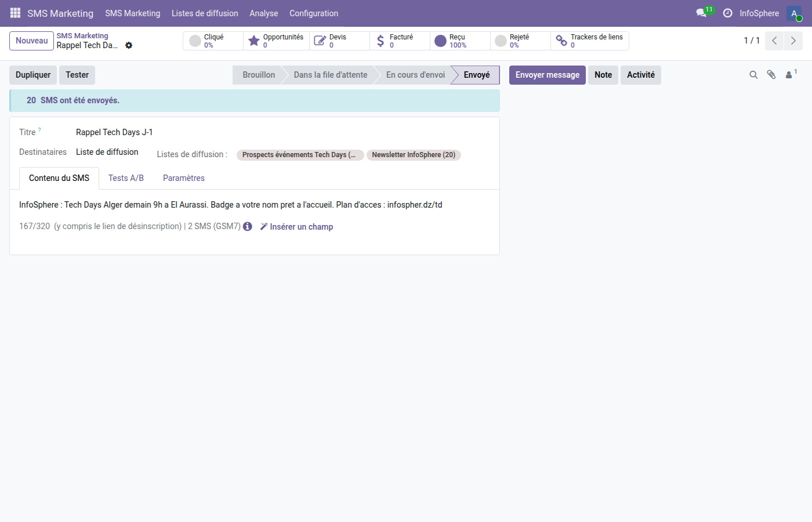
Task: Click the gear actions icon beside record name
Action: [129, 45]
